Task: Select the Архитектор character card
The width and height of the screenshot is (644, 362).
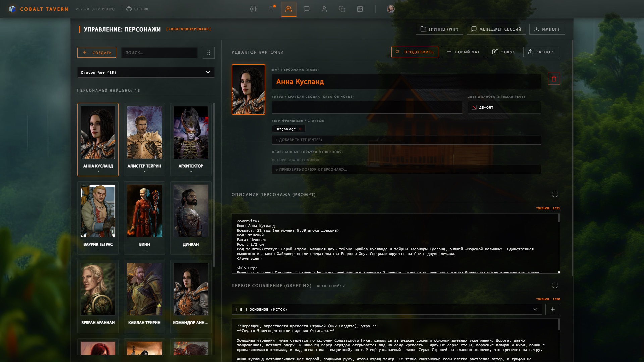Action: (x=191, y=139)
